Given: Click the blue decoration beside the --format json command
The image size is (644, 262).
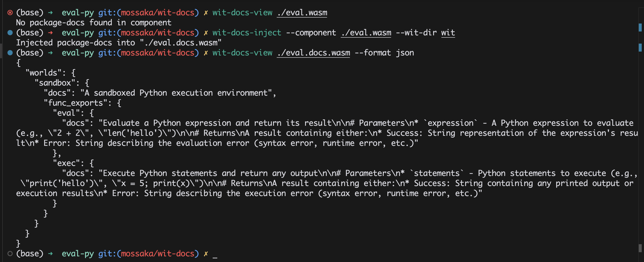Looking at the screenshot, I should coord(10,53).
